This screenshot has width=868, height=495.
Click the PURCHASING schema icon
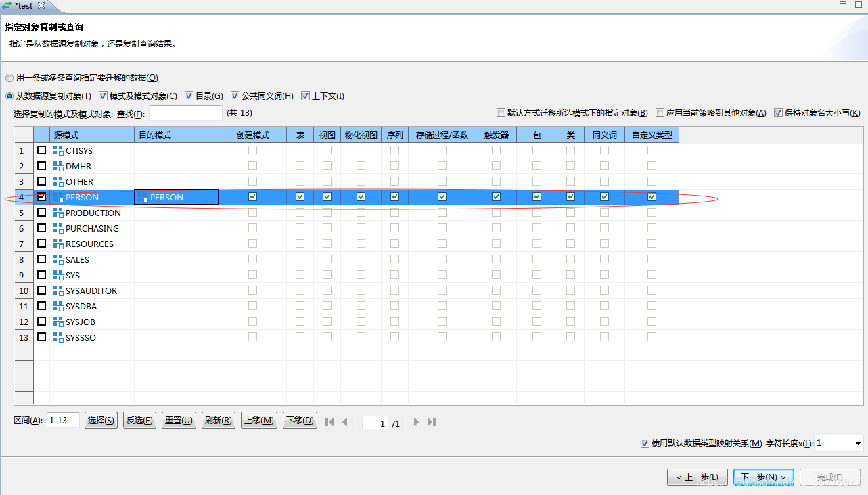(x=58, y=228)
